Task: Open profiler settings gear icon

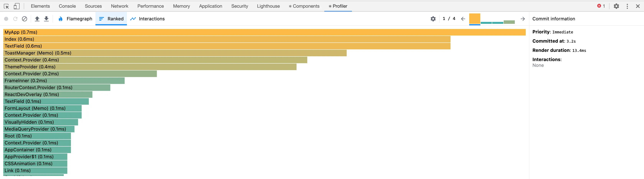Action: pos(433,19)
